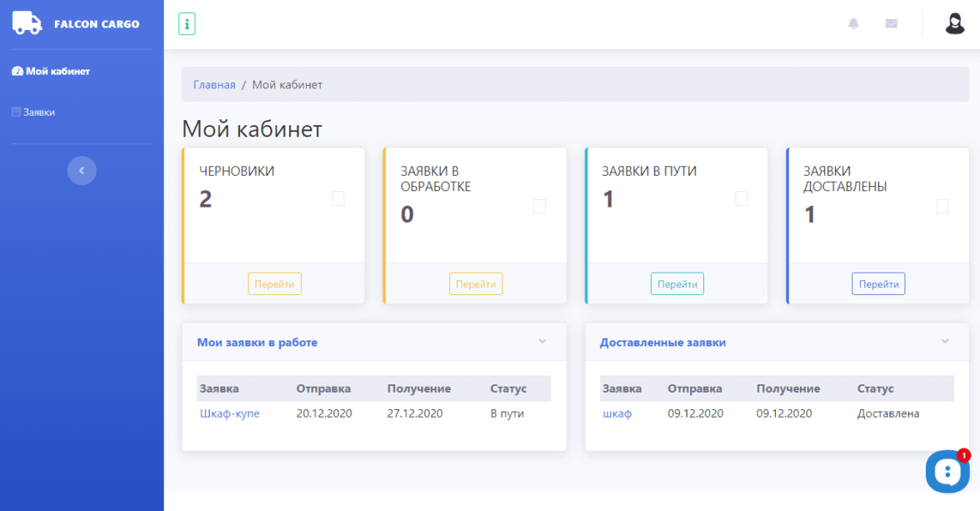Open the messages envelope icon
980x511 pixels.
(x=891, y=23)
